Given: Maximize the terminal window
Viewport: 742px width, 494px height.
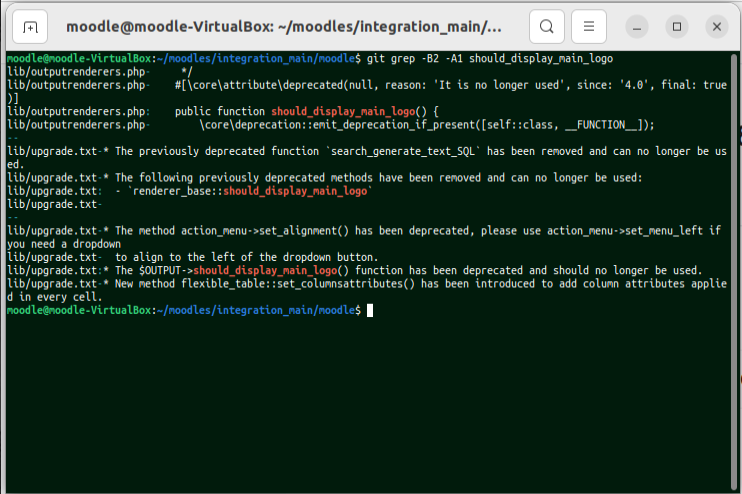Looking at the screenshot, I should click(677, 27).
